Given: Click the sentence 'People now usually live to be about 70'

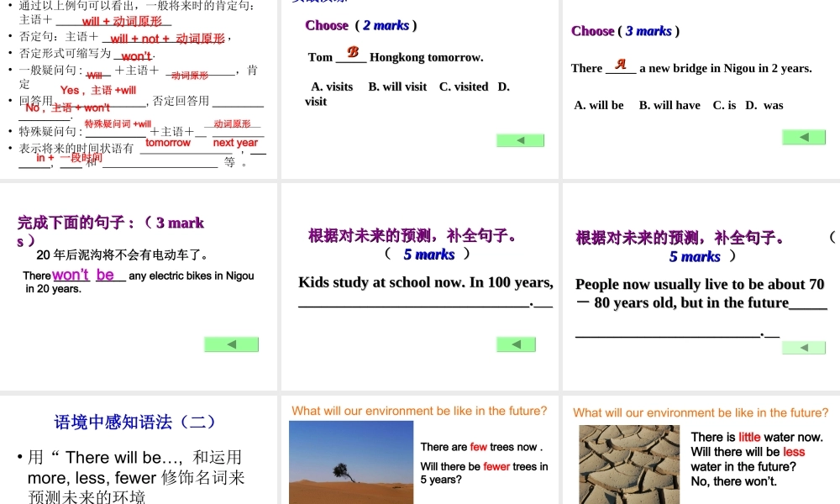Looking at the screenshot, I should [x=700, y=284].
